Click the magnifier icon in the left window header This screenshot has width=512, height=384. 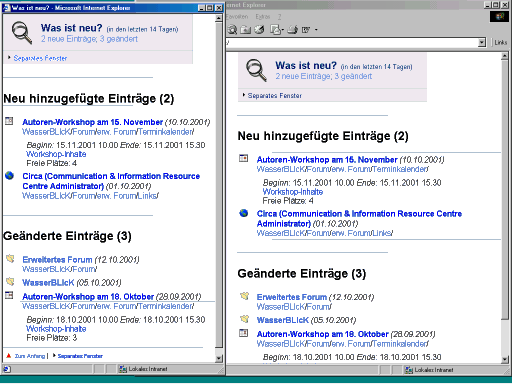(22, 33)
